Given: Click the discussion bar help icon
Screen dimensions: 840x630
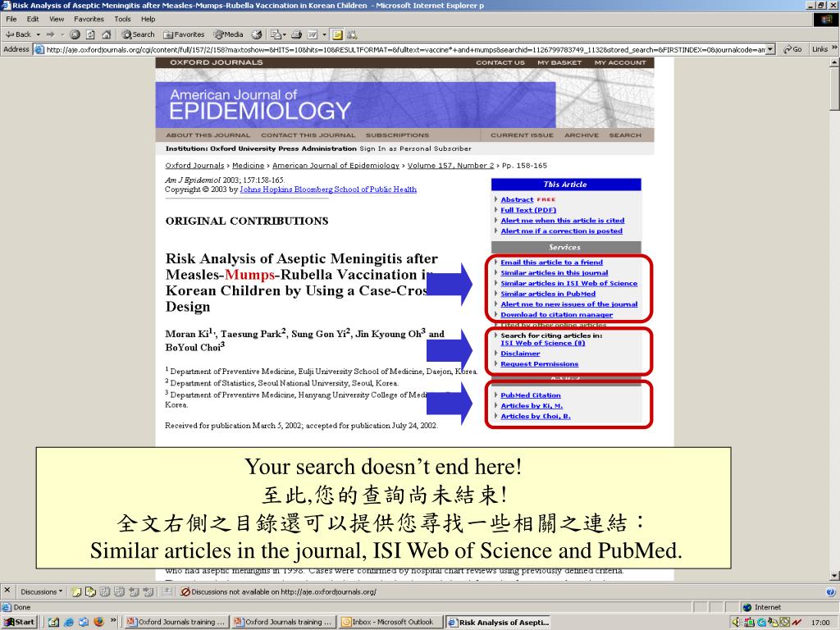Looking at the screenshot, I should 830,592.
